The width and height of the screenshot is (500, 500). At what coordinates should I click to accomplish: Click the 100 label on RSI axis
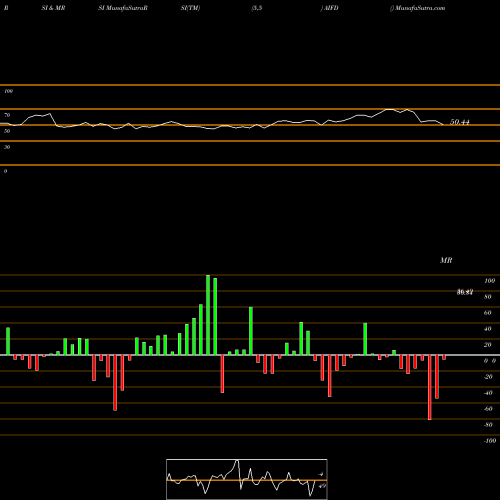(8, 91)
